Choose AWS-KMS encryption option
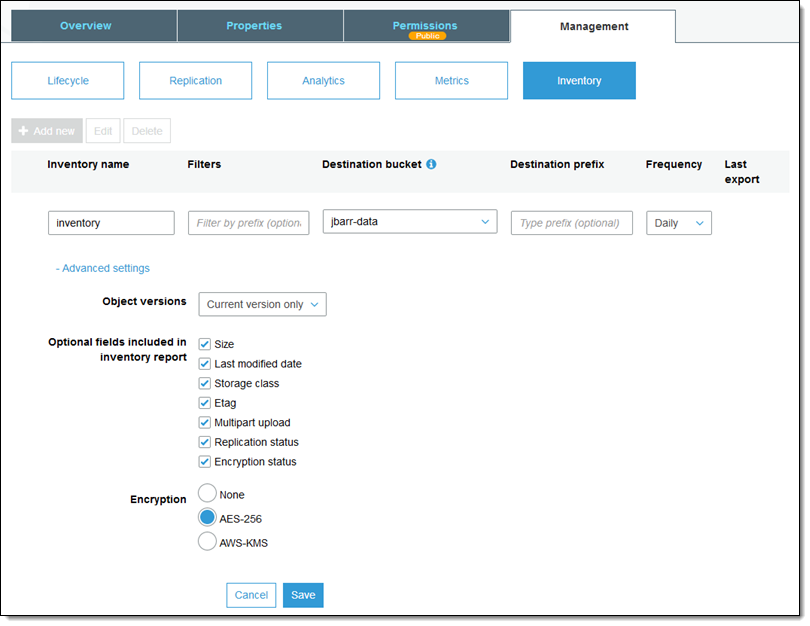810x626 pixels. pyautogui.click(x=207, y=542)
